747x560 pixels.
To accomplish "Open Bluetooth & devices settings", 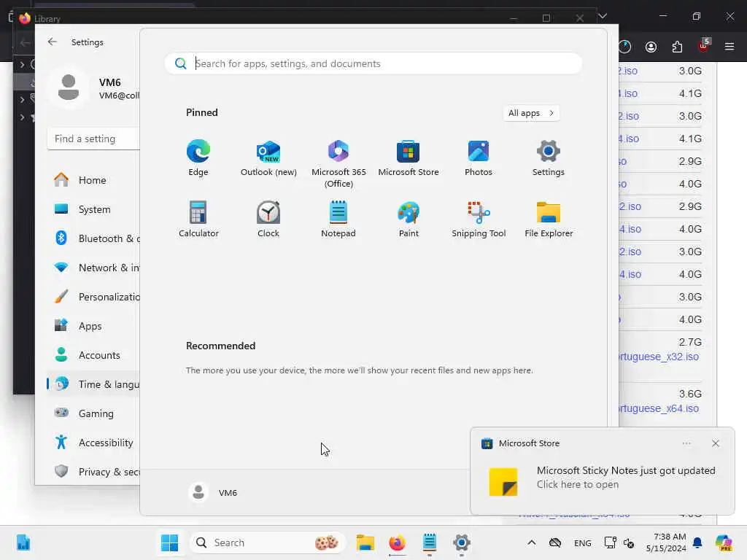I will [x=93, y=238].
